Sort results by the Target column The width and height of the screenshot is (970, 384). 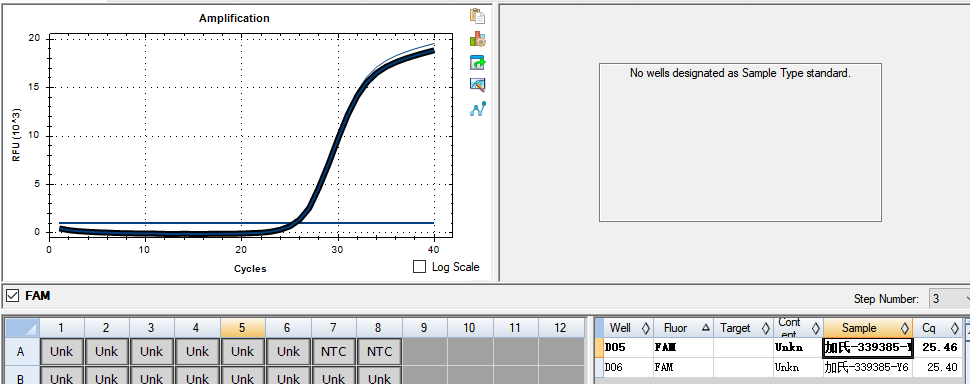[x=742, y=328]
